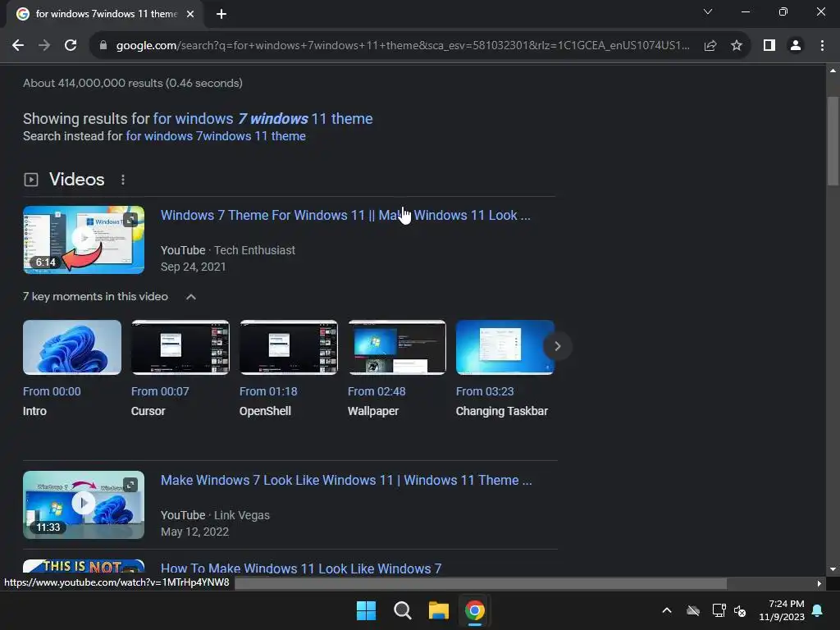Open the Changing Taskbar key moment thumbnail
Image resolution: width=840 pixels, height=630 pixels.
[504, 347]
